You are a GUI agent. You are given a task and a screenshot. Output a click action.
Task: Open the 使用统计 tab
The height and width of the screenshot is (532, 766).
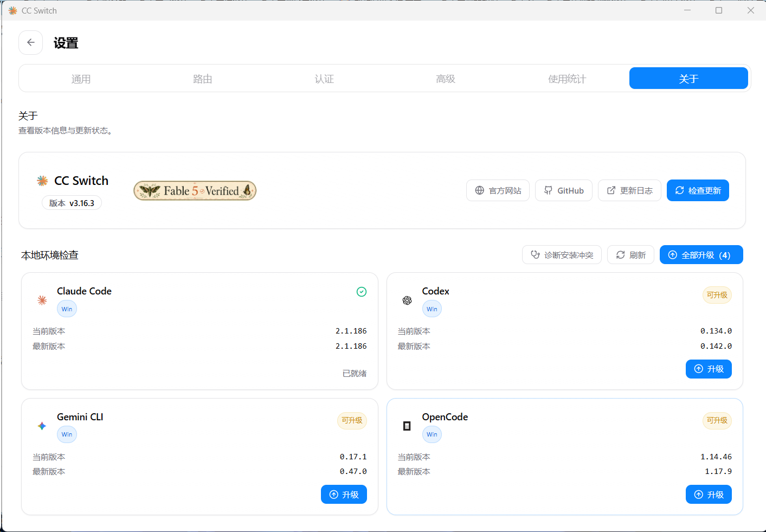[567, 79]
